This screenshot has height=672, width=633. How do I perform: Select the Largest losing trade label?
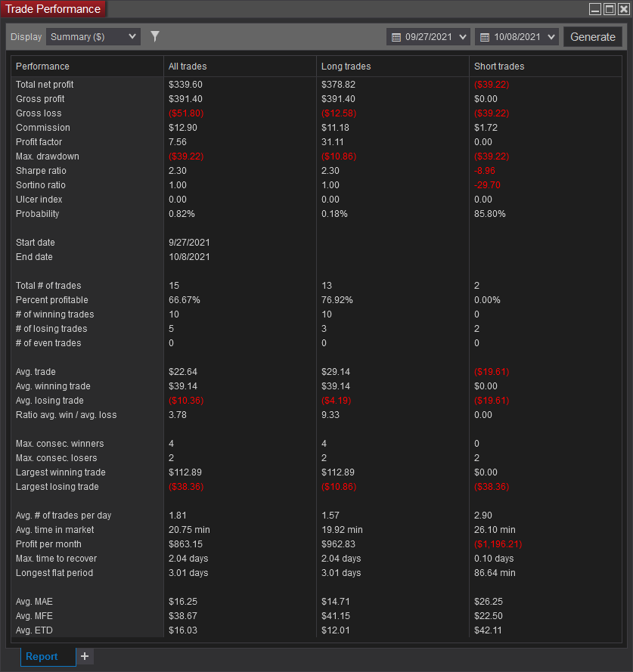(x=57, y=487)
